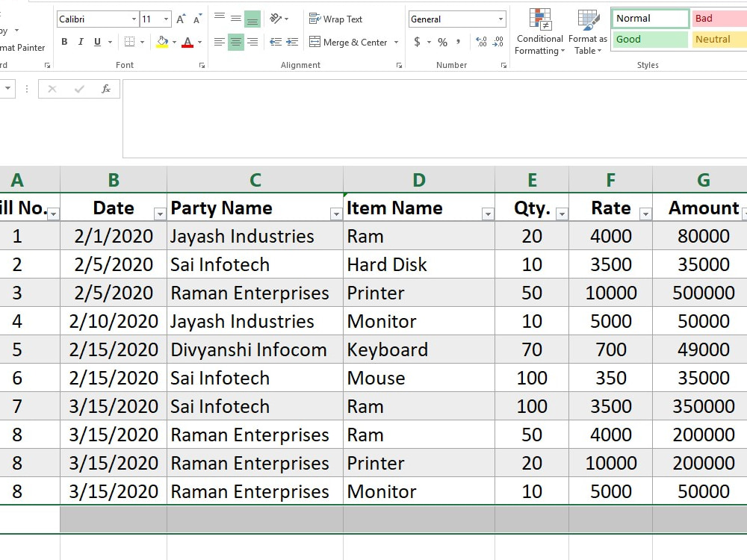Align text left icon
The image size is (747, 560).
click(219, 42)
